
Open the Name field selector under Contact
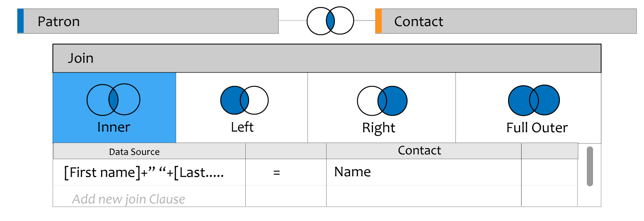pos(424,172)
